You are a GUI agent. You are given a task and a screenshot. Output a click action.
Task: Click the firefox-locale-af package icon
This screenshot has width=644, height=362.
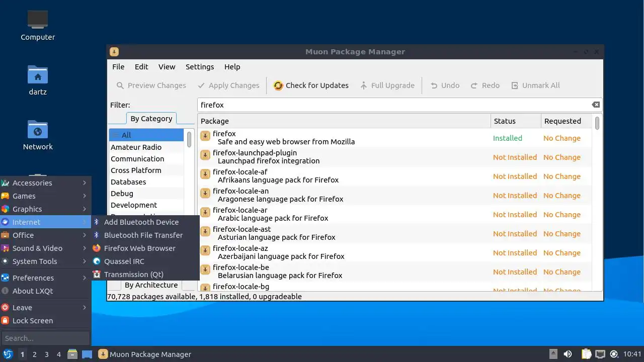[x=205, y=174]
